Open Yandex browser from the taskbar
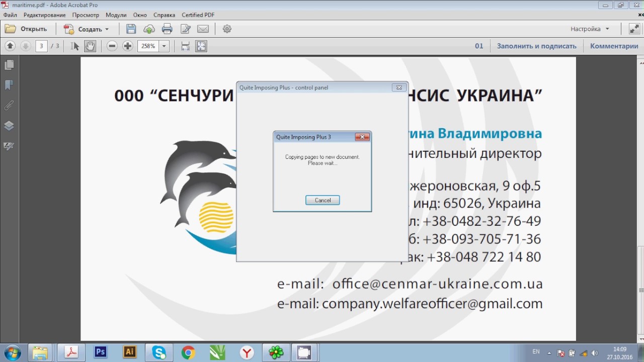The image size is (644, 362). click(x=247, y=352)
